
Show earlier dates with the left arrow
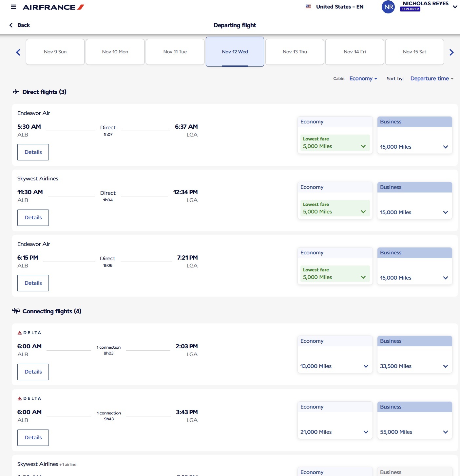click(x=18, y=52)
